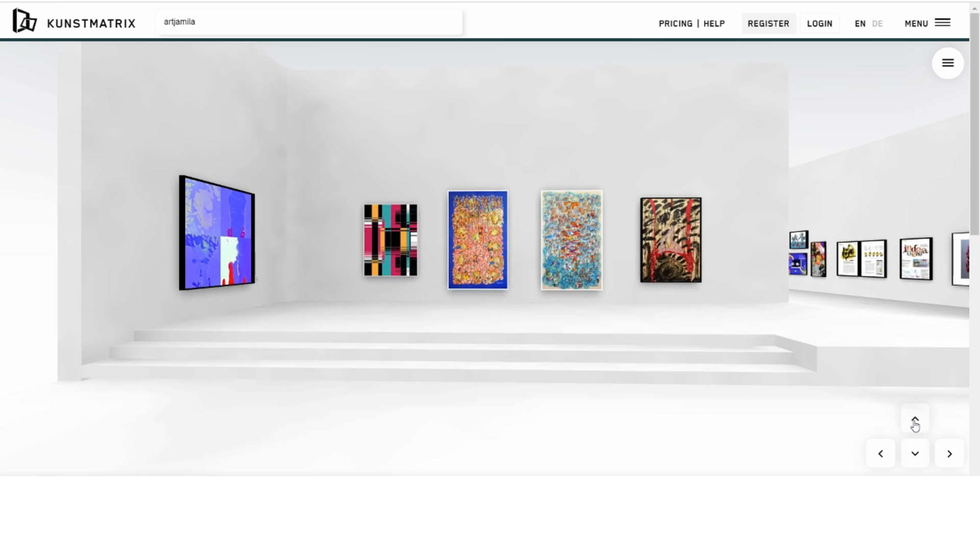
Task: Select the striped pink and teal artwork
Action: pyautogui.click(x=390, y=240)
